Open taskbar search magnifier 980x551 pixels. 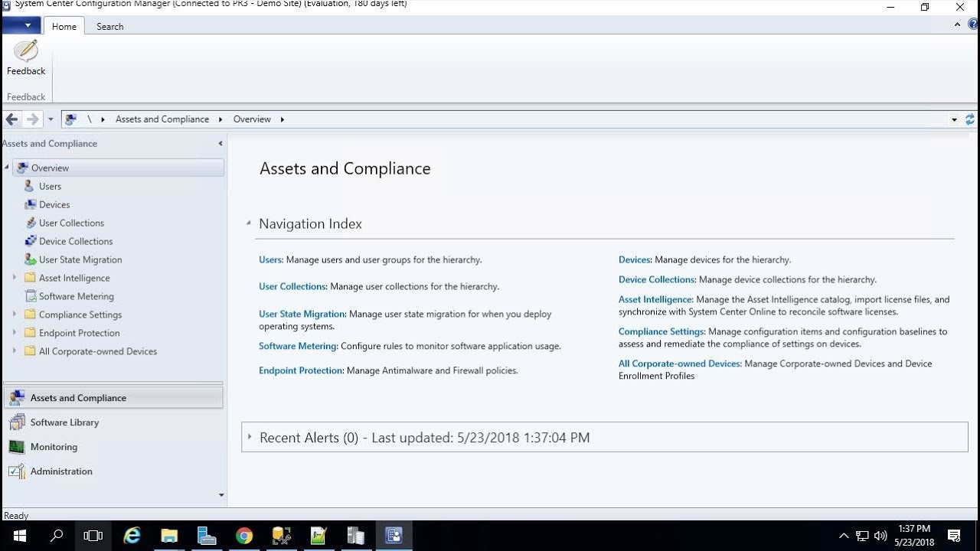click(56, 536)
